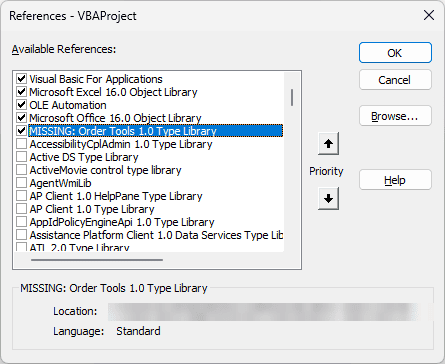Click the blurred Location path field
Image resolution: width=445 pixels, height=364 pixels.
(263, 312)
